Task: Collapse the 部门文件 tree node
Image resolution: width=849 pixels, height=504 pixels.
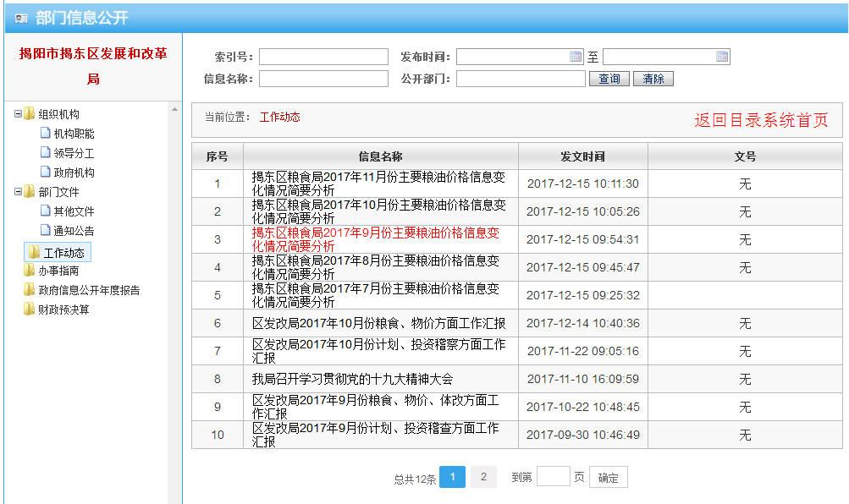Action: pyautogui.click(x=18, y=191)
